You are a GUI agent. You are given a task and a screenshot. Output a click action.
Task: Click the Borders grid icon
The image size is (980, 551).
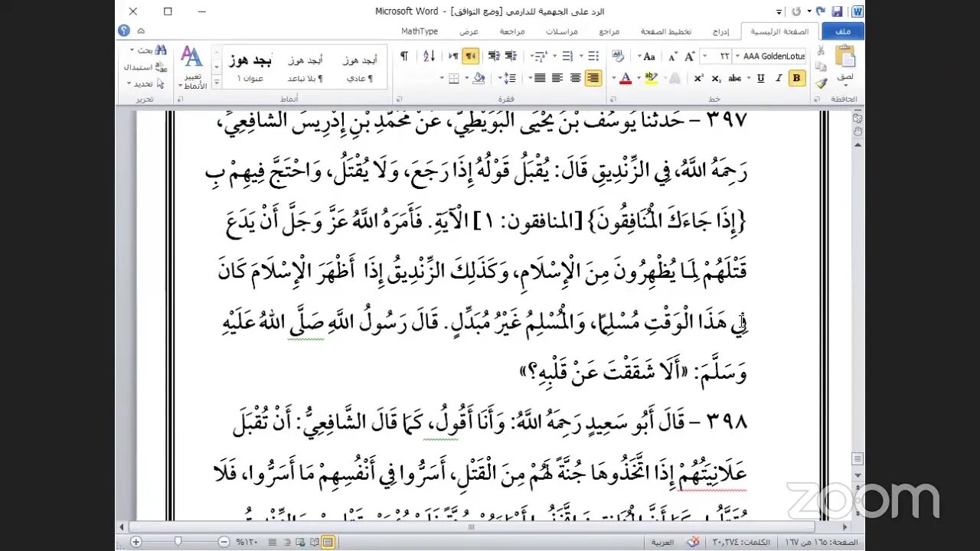453,78
